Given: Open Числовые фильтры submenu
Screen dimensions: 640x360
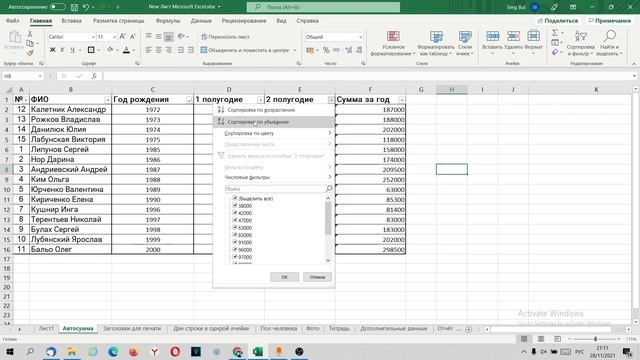Looking at the screenshot, I should tap(274, 177).
